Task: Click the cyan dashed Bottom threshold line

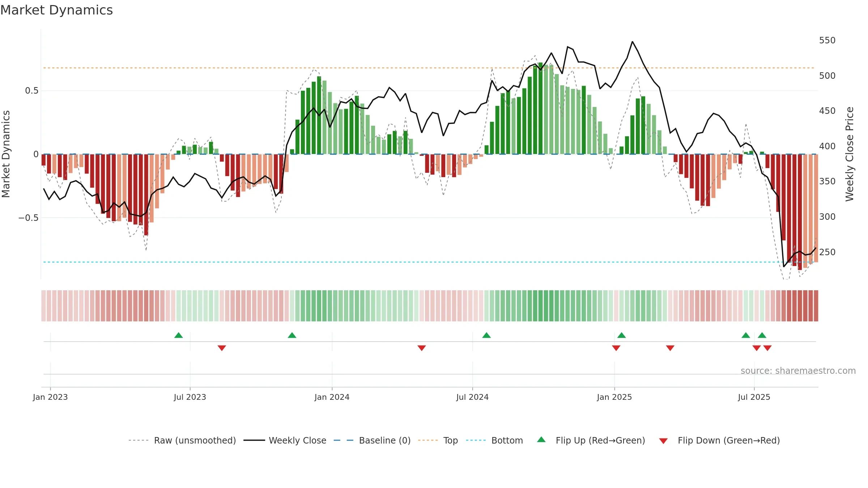Action: pyautogui.click(x=429, y=262)
